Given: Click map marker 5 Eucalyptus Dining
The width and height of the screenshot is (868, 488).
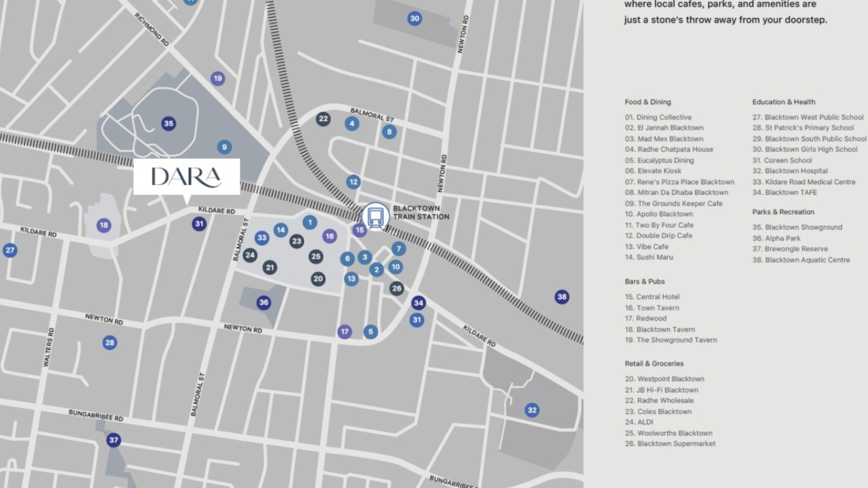Looking at the screenshot, I should (371, 332).
